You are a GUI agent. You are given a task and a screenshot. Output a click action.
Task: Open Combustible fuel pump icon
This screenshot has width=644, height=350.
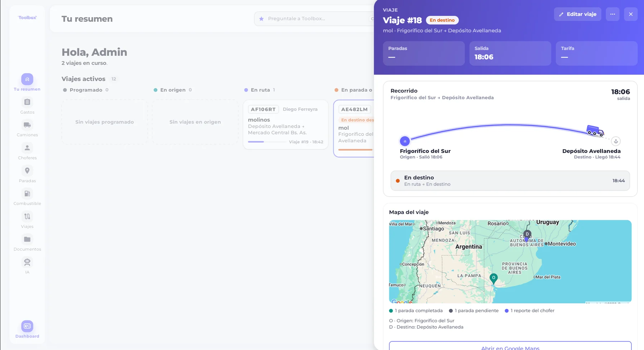tap(27, 194)
